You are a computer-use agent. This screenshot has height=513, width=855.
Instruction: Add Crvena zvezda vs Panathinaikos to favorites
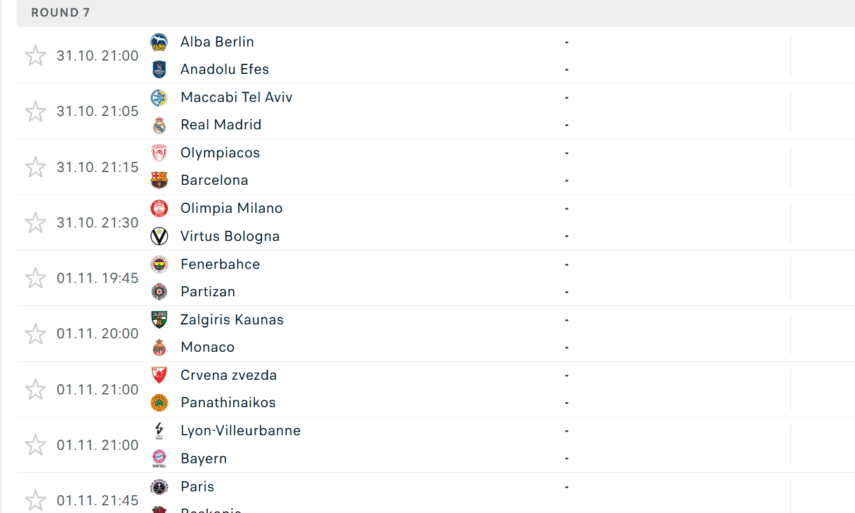tap(36, 389)
